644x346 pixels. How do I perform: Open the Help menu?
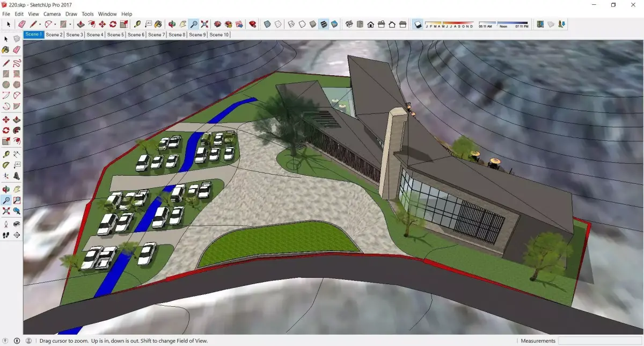127,14
